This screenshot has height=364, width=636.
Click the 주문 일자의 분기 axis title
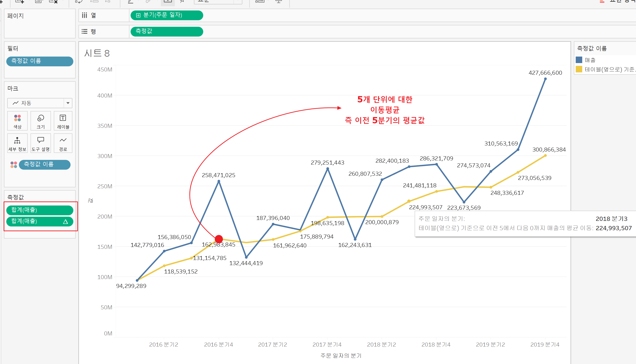341,355
